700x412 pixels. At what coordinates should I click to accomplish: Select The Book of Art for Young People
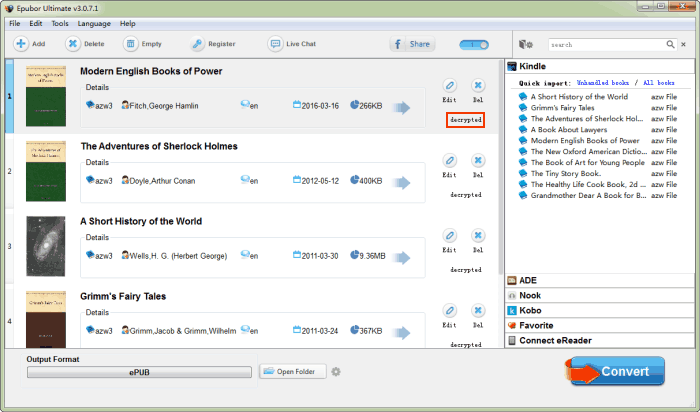[598, 162]
